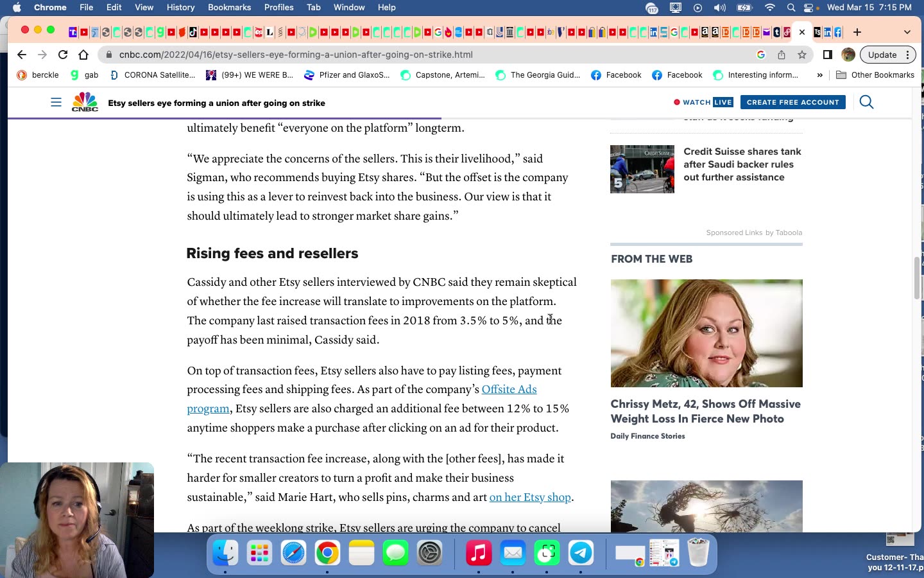Launch Finder from the Dock

pyautogui.click(x=225, y=553)
